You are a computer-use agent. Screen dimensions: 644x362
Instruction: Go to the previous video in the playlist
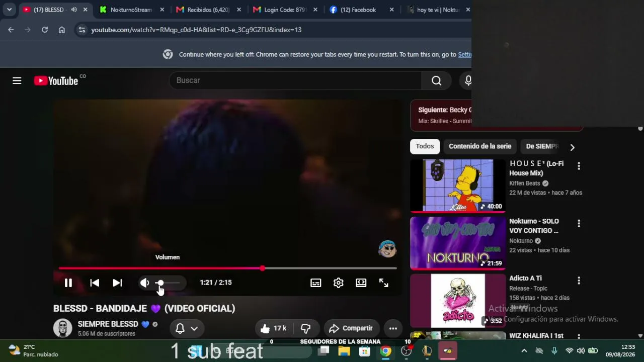tap(95, 283)
